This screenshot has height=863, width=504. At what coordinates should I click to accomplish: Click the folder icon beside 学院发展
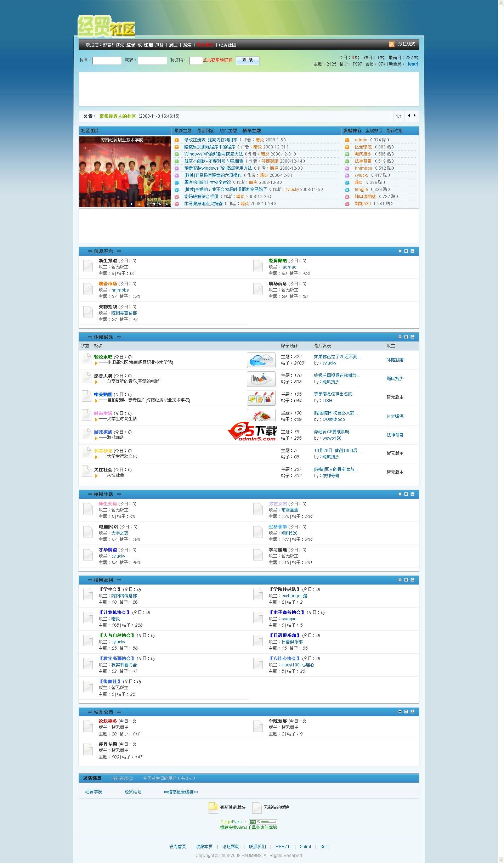pyautogui.click(x=258, y=726)
